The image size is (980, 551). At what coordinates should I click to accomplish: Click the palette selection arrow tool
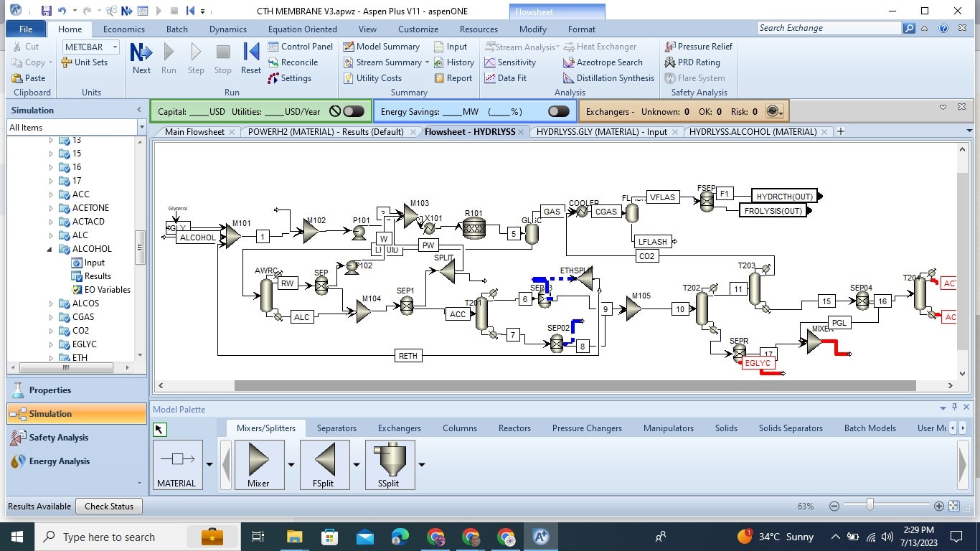[x=159, y=429]
